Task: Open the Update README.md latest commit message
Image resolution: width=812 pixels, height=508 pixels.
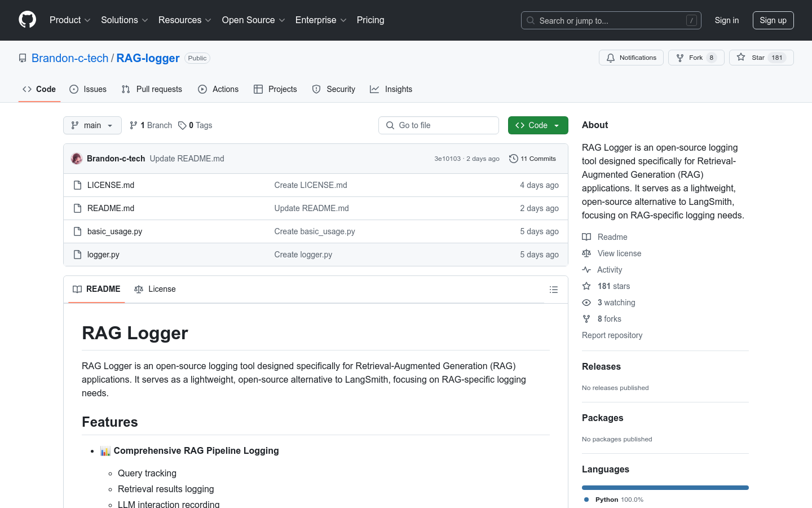Action: tap(187, 159)
